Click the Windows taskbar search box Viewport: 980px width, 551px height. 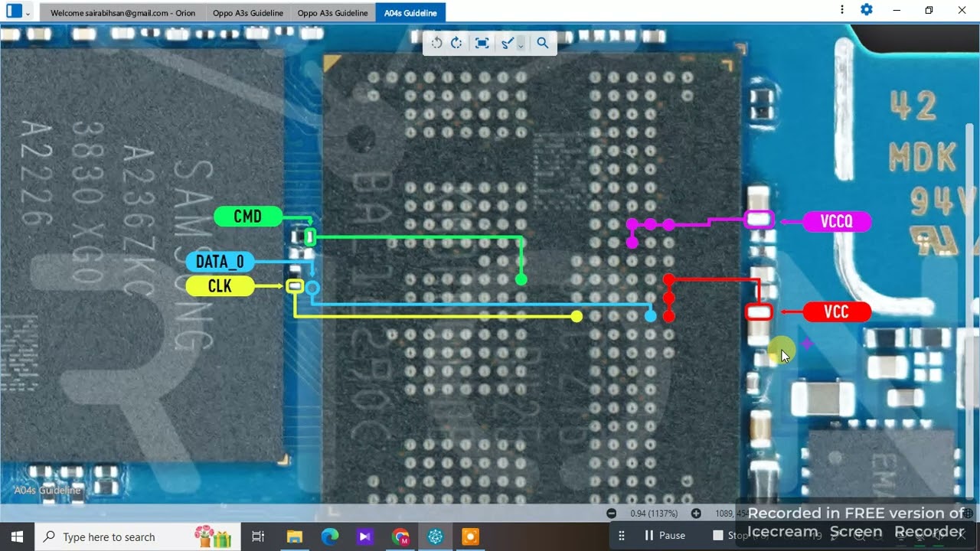coord(138,536)
